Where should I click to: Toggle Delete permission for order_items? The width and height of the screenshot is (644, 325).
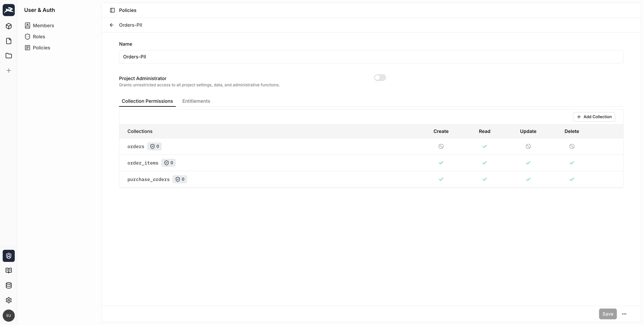pyautogui.click(x=572, y=163)
